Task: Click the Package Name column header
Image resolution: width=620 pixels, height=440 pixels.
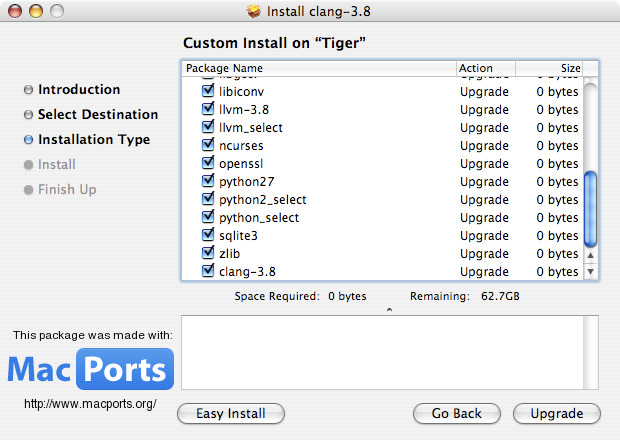Action: click(x=319, y=68)
